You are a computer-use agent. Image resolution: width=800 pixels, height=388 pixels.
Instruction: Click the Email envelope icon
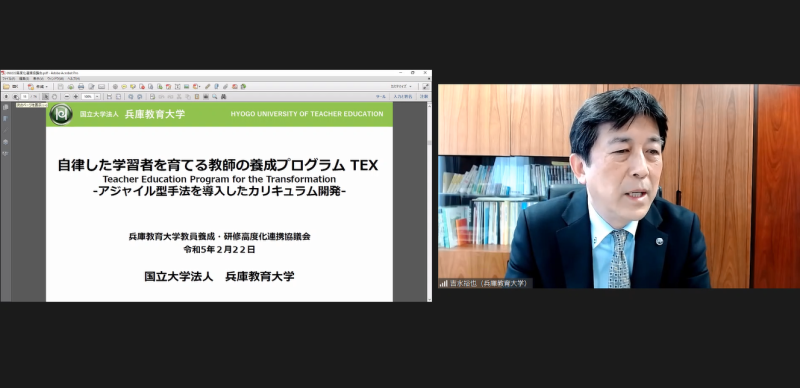point(102,87)
